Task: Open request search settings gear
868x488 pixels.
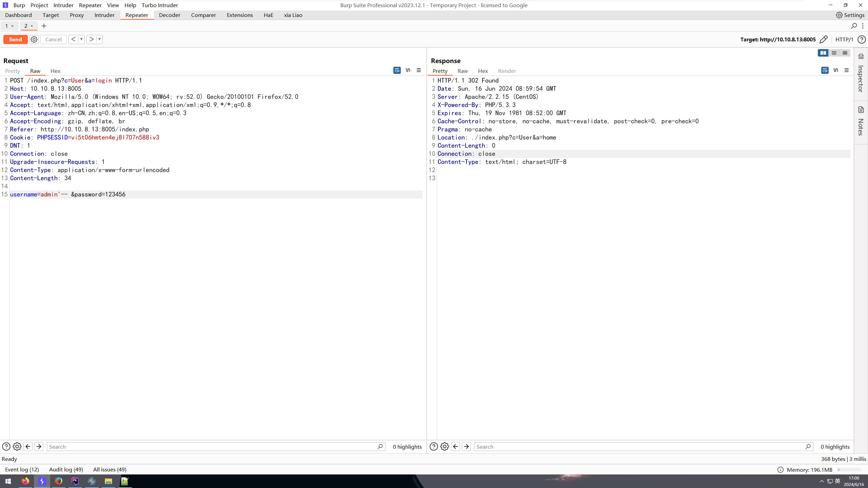Action: pos(17,447)
